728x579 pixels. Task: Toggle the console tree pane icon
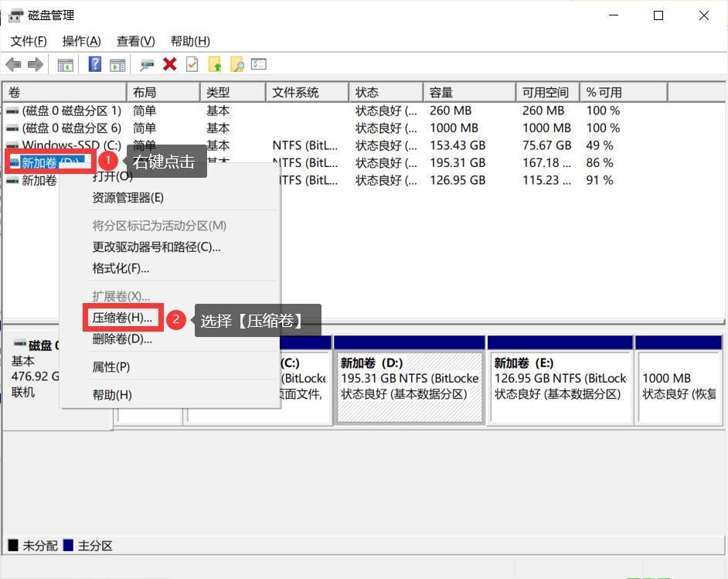tap(66, 64)
